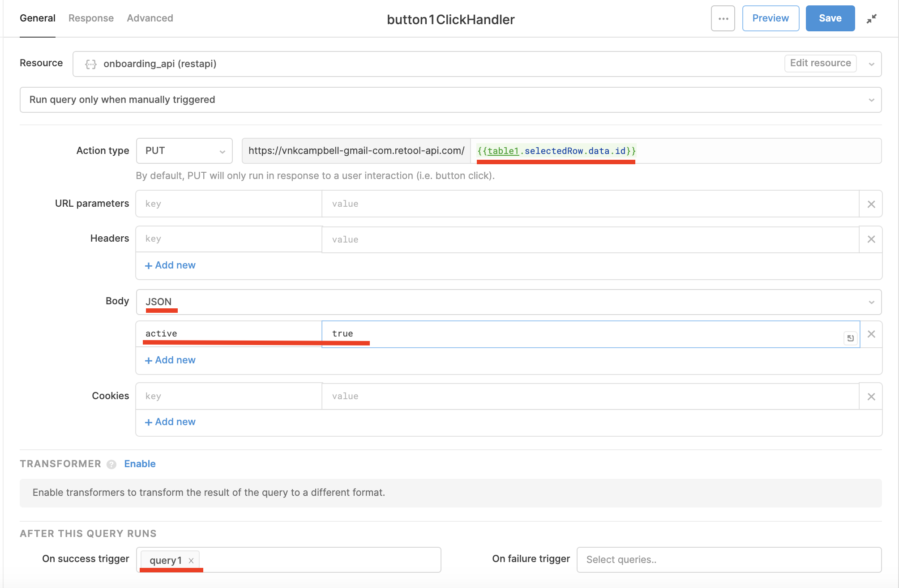Select the onboarding_api (restapi) resource text
The width and height of the screenshot is (899, 588).
pyautogui.click(x=160, y=64)
